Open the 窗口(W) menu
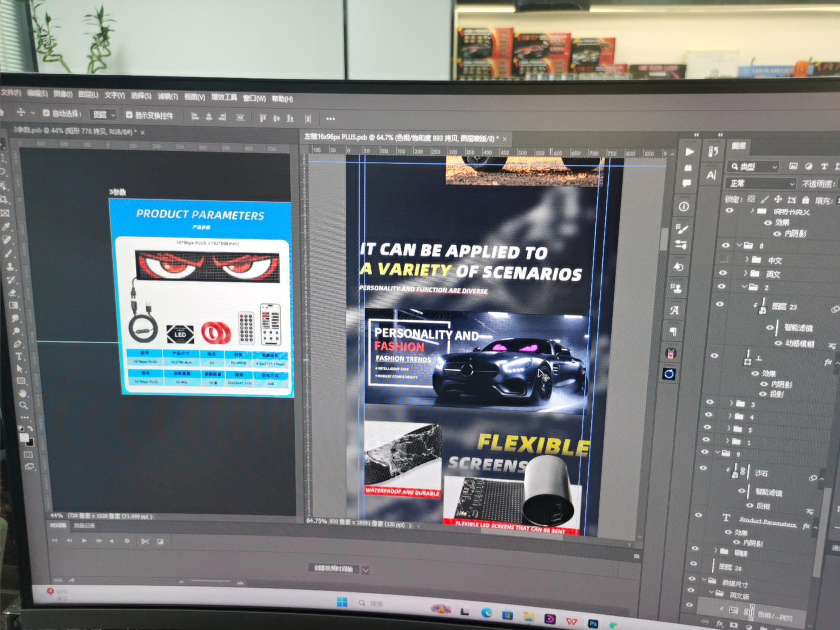 [254, 98]
